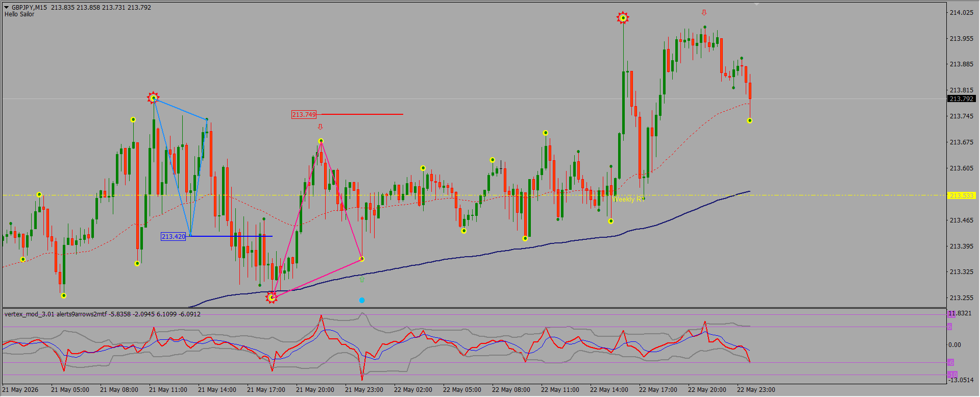Click the -13.0514 indicator scale minimum

tap(961, 380)
